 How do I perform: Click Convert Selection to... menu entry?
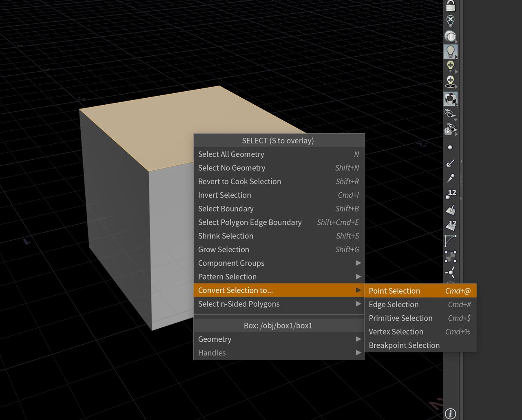click(x=279, y=290)
